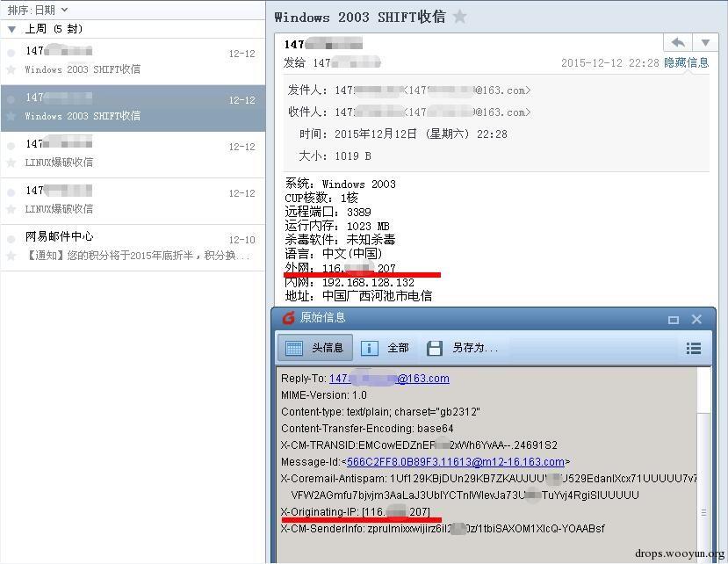This screenshot has height=564, width=728.
Task: Click the 系统: Windows 2003 line
Action: tap(341, 184)
